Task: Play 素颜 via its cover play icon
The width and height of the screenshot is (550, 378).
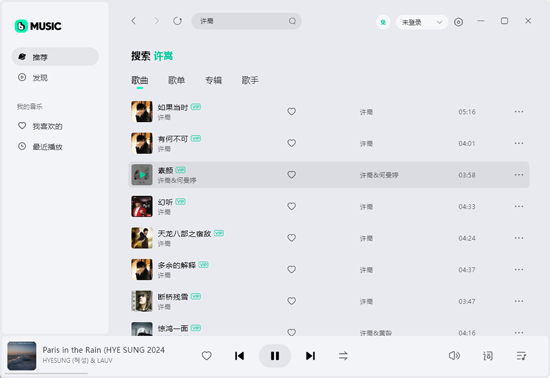Action: [x=142, y=175]
